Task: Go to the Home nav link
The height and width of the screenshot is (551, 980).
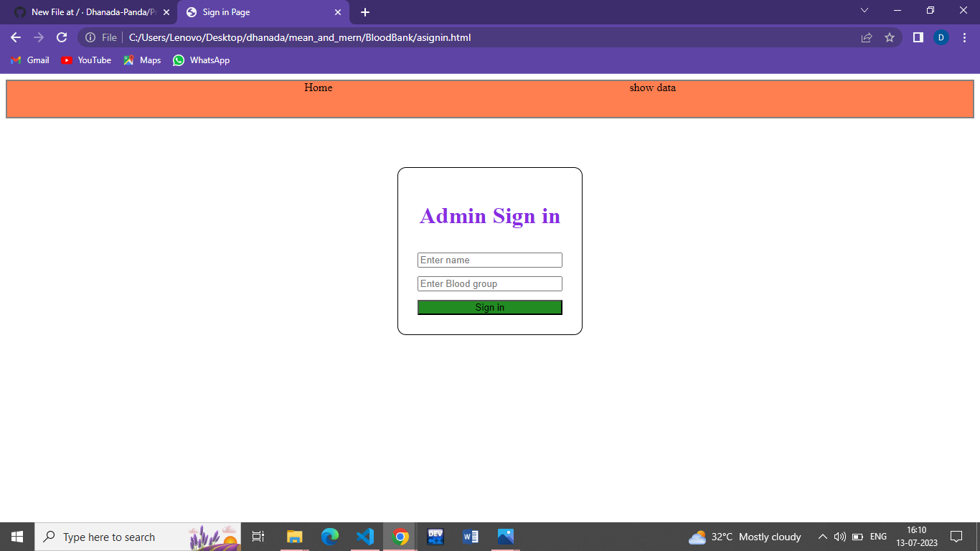Action: (319, 88)
